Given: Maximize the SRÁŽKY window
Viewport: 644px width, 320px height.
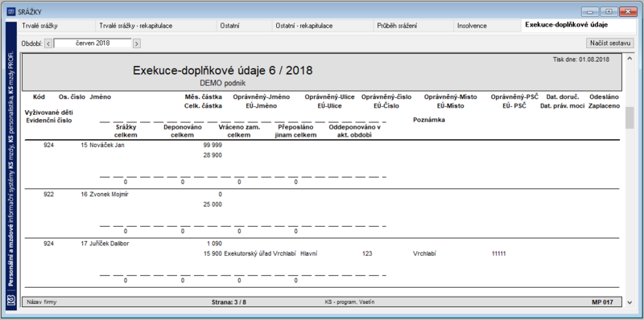Looking at the screenshot, I should [x=609, y=12].
